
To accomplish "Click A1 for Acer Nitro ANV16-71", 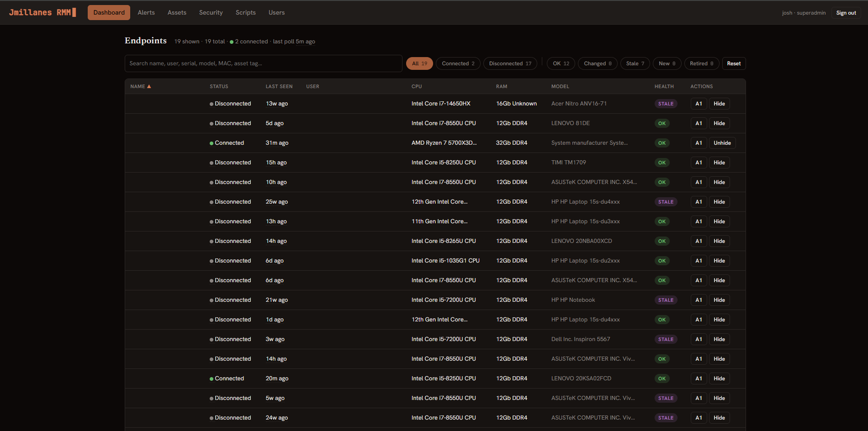I will click(699, 104).
